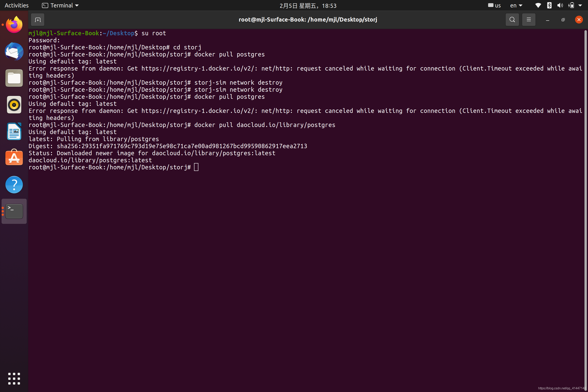Click the terminal search icon

pos(512,19)
